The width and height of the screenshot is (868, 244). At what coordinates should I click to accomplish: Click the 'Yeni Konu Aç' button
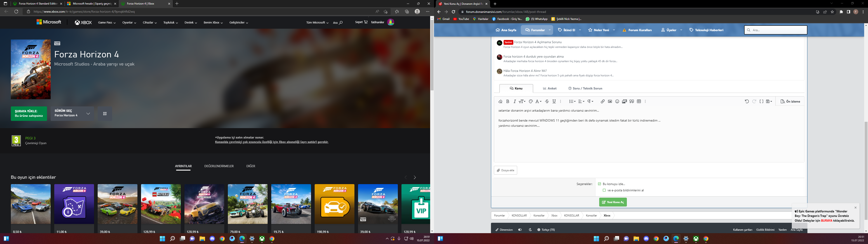613,202
